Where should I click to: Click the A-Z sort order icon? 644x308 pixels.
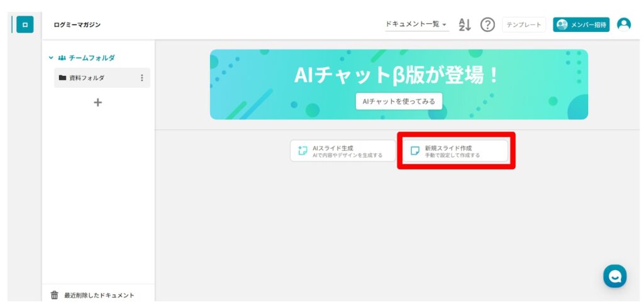pyautogui.click(x=465, y=25)
